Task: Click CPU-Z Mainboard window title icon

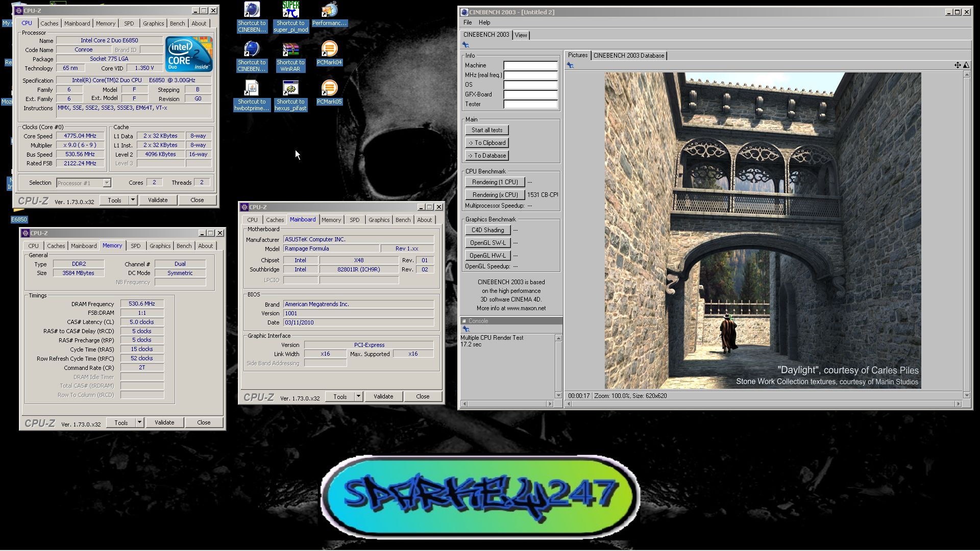Action: click(244, 207)
